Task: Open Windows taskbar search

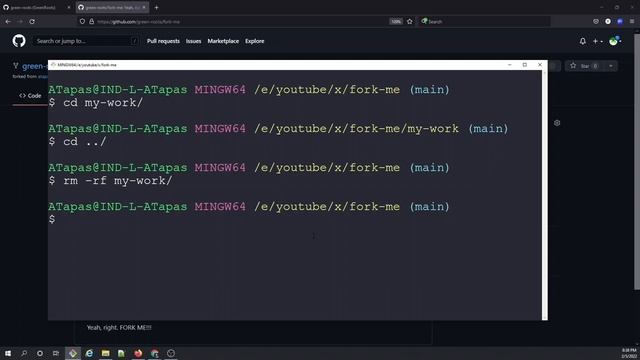Action: (24, 353)
